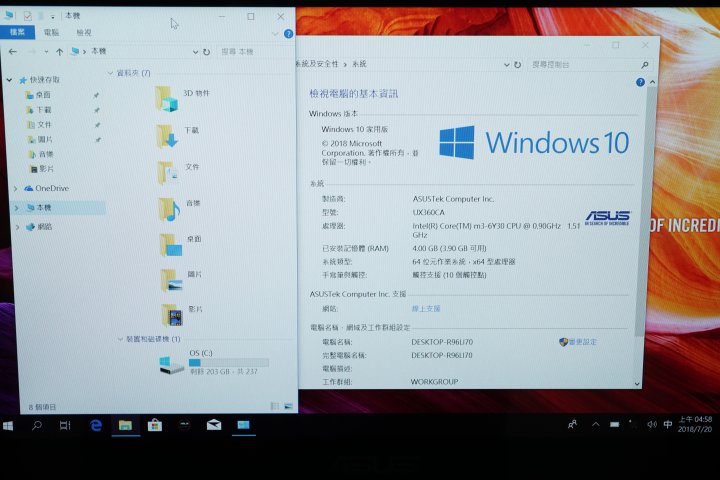Select the 文件 folder icon in main pane
Screen dimensions: 720x480
click(x=168, y=173)
